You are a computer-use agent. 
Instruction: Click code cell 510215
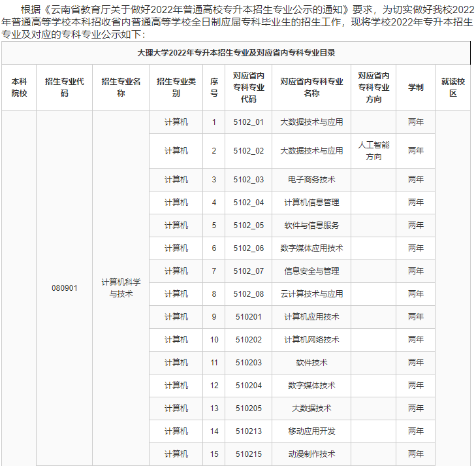point(249,454)
